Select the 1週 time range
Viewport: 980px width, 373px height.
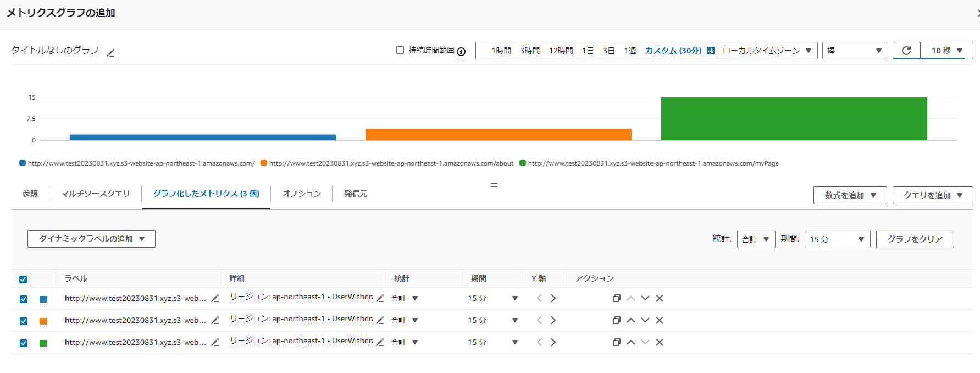[630, 51]
